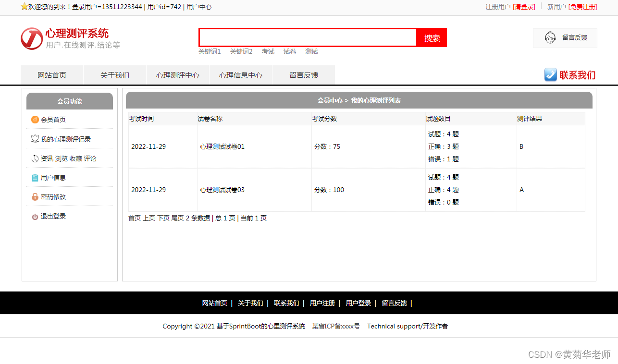Click the clock icon next to 资讯 浏览 收藏 评论

pos(34,158)
